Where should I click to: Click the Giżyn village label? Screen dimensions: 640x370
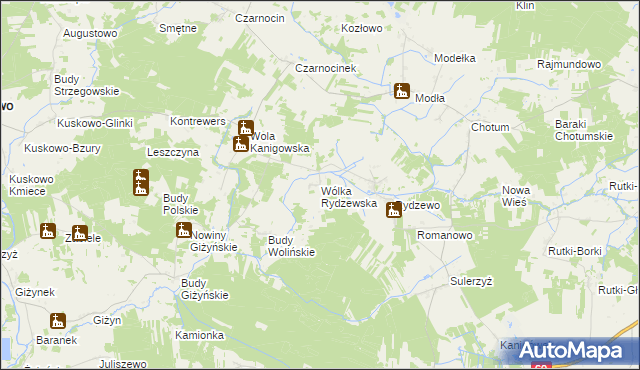tap(107, 320)
